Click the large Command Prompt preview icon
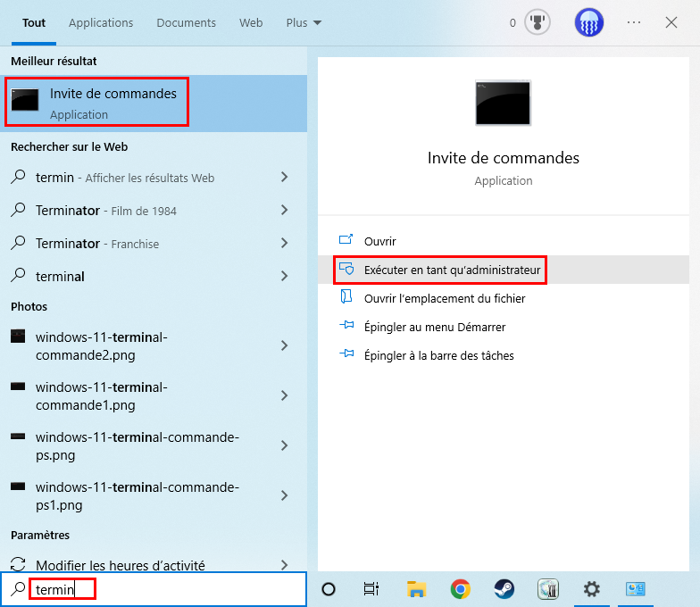 pyautogui.click(x=504, y=104)
